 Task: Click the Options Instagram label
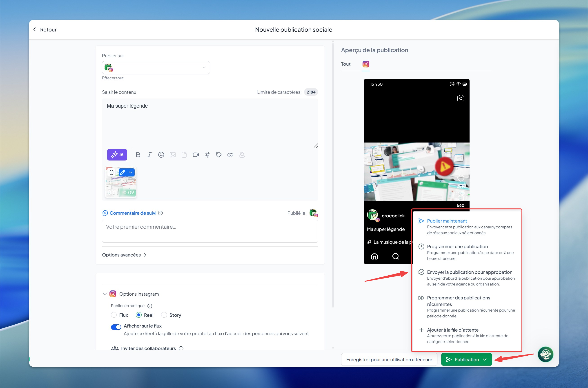point(139,294)
